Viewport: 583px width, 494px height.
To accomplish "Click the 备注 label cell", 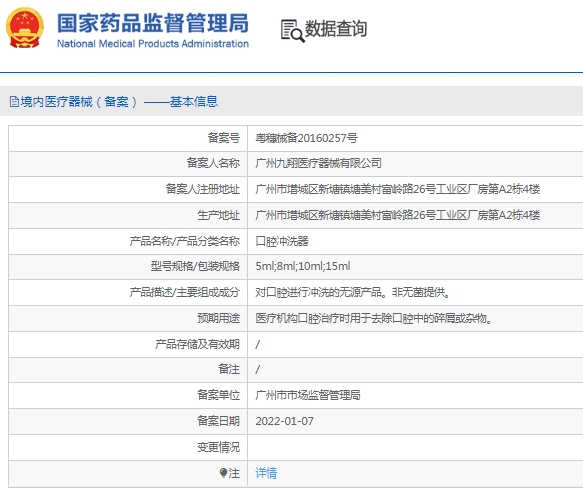I will pos(128,369).
